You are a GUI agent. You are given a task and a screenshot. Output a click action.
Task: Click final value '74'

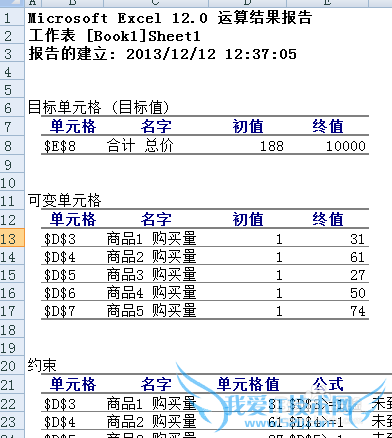pos(358,311)
